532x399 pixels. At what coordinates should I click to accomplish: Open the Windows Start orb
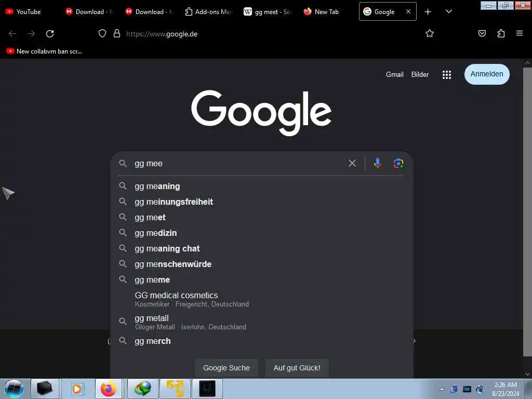14,389
